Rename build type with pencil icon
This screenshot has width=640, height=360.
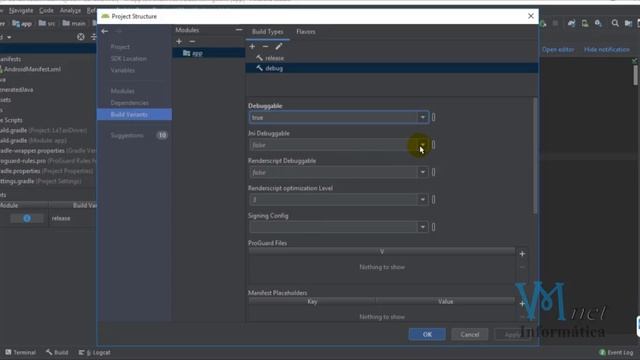click(279, 47)
